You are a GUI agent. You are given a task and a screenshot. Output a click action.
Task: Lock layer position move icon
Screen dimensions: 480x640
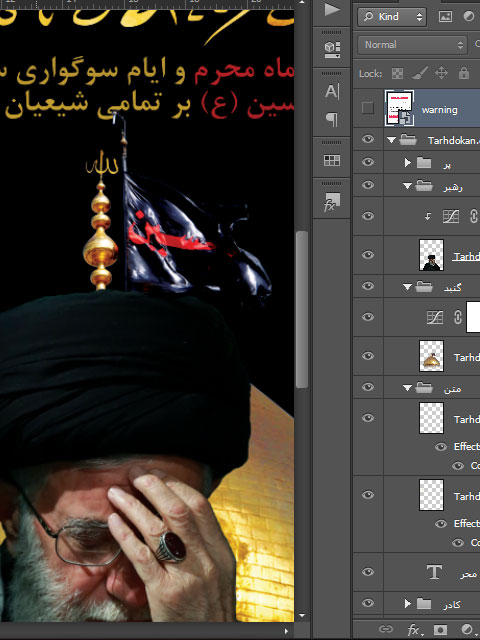click(x=441, y=73)
